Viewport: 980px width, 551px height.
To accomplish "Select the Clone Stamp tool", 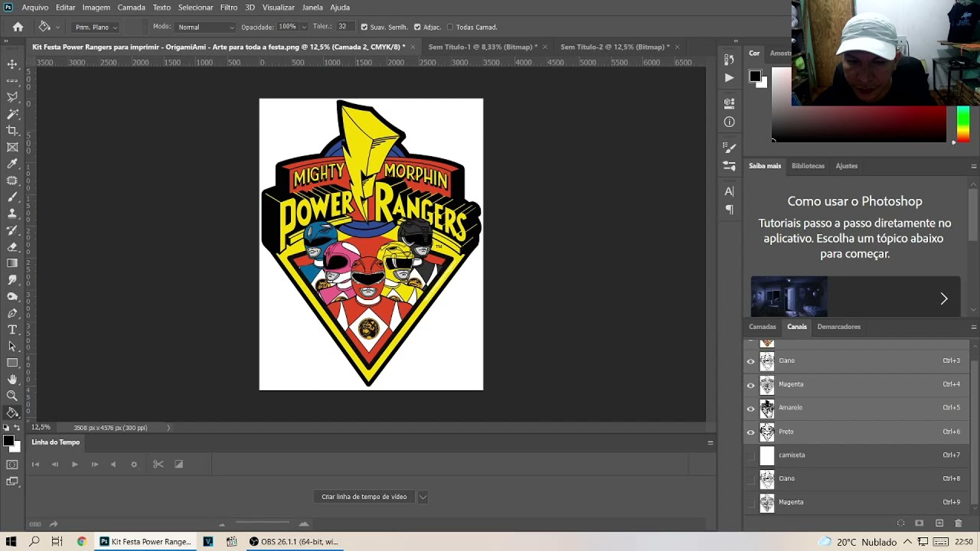I will click(12, 214).
